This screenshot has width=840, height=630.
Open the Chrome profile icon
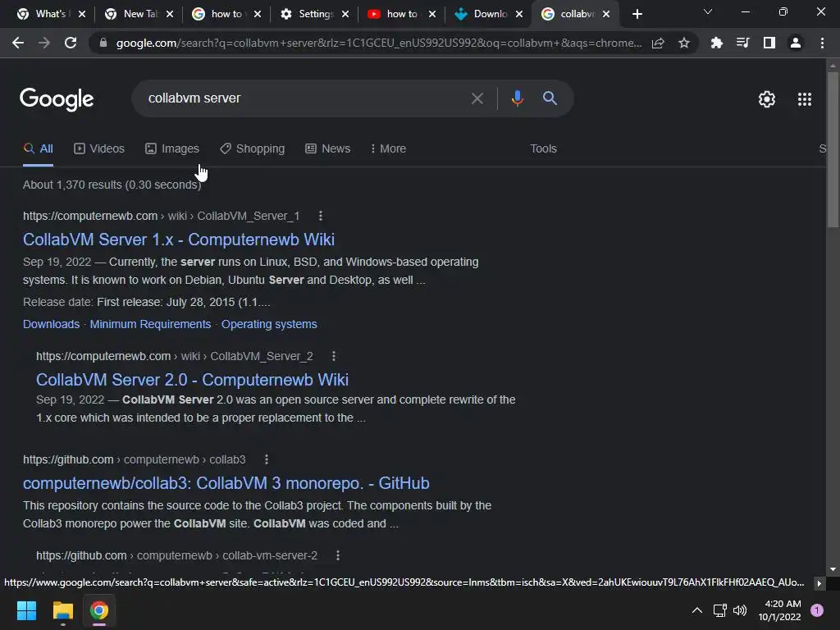795,43
